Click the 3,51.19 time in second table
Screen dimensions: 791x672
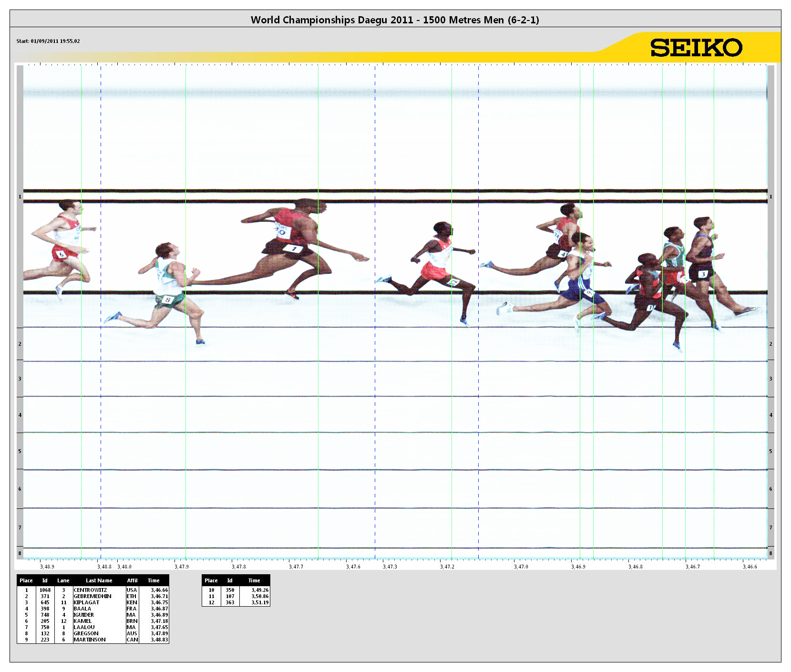[x=260, y=602]
